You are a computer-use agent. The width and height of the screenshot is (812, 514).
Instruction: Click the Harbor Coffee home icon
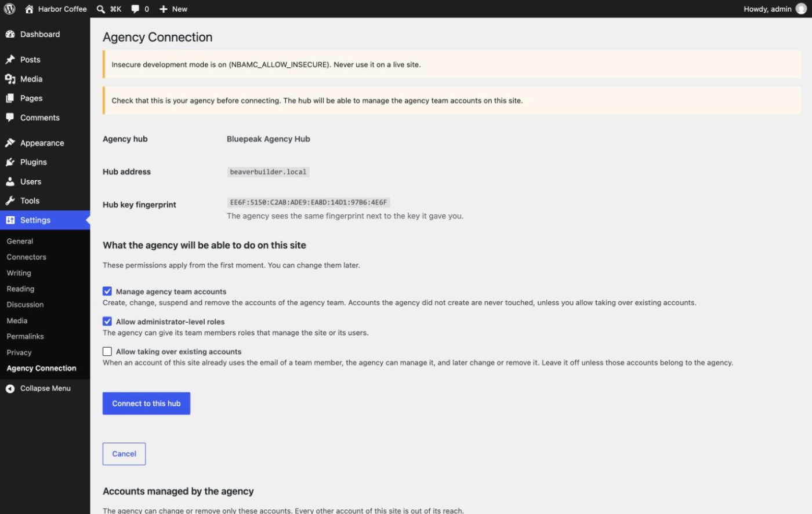pyautogui.click(x=29, y=9)
